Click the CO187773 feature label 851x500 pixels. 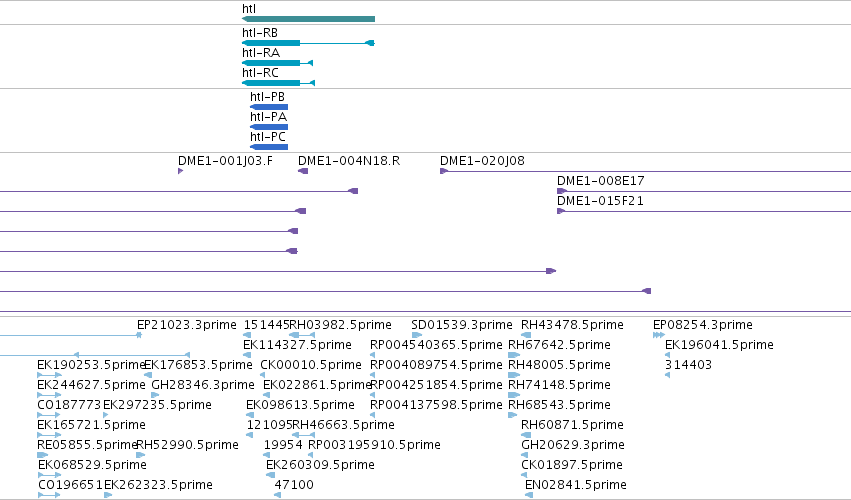pos(69,405)
